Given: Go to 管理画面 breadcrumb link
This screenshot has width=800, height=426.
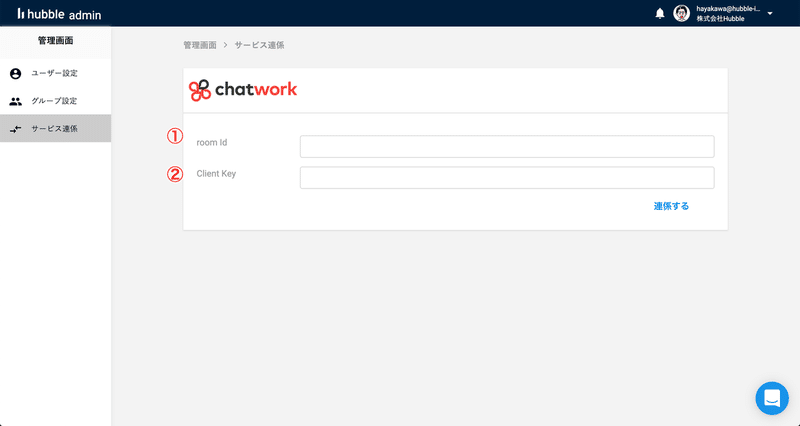Looking at the screenshot, I should pyautogui.click(x=200, y=45).
